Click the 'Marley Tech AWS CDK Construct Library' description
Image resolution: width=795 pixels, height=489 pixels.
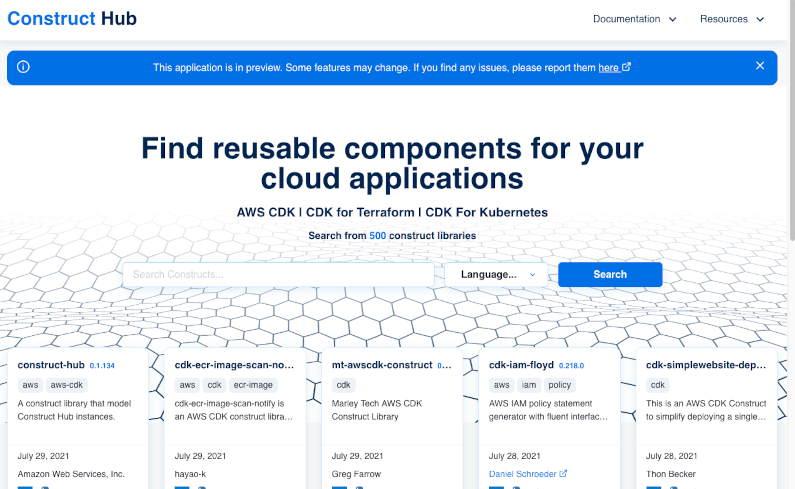pyautogui.click(x=377, y=410)
